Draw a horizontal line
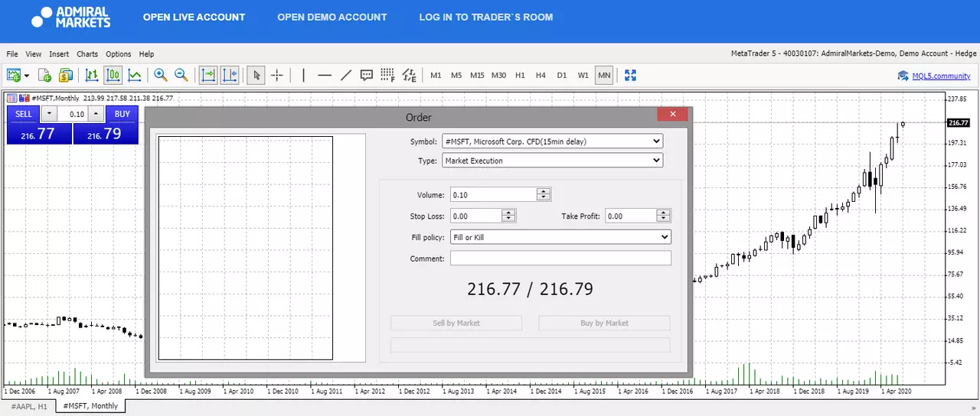Image resolution: width=980 pixels, height=416 pixels. pos(325,75)
